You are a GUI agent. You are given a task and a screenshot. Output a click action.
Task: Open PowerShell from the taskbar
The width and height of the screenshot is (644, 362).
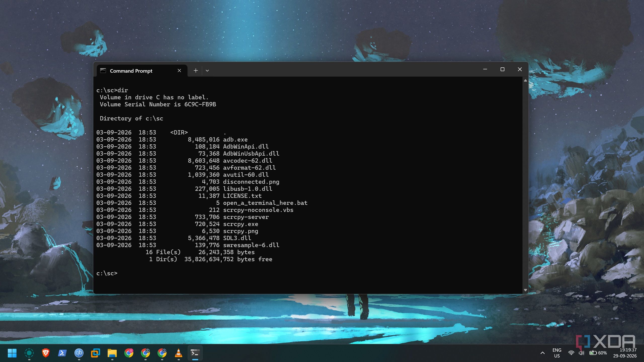point(62,353)
